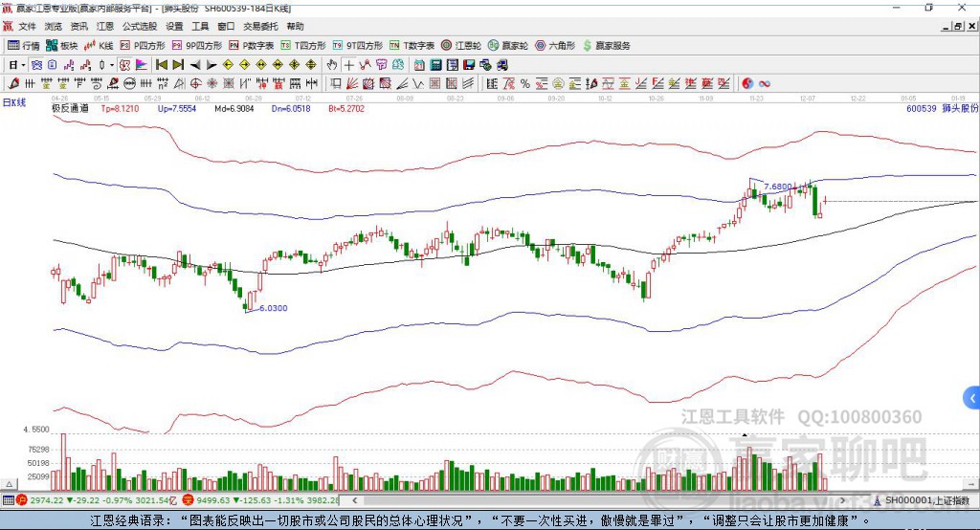Click the black left arrow icon

click(x=195, y=65)
